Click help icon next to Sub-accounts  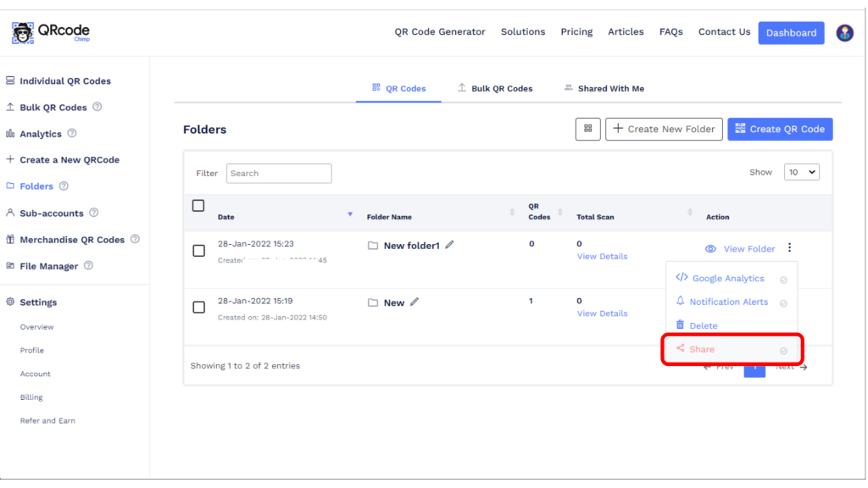tap(93, 213)
